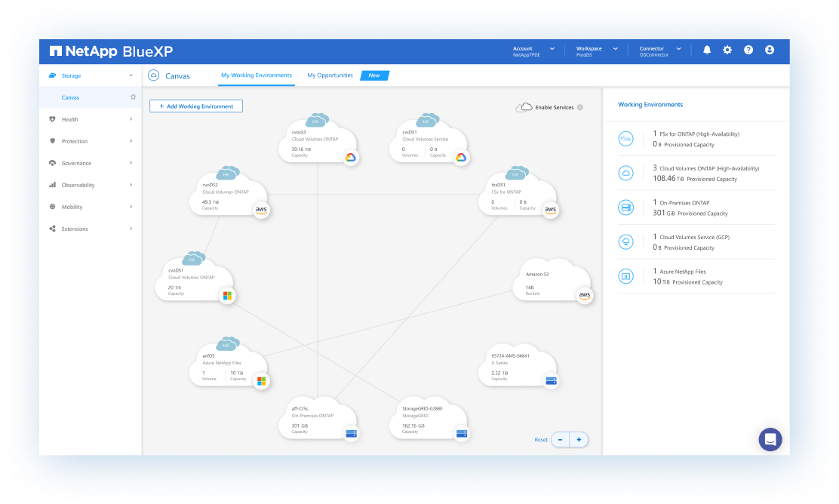Image resolution: width=839 pixels, height=504 pixels.
Task: Open BlueXP settings gear icon
Action: [x=727, y=50]
